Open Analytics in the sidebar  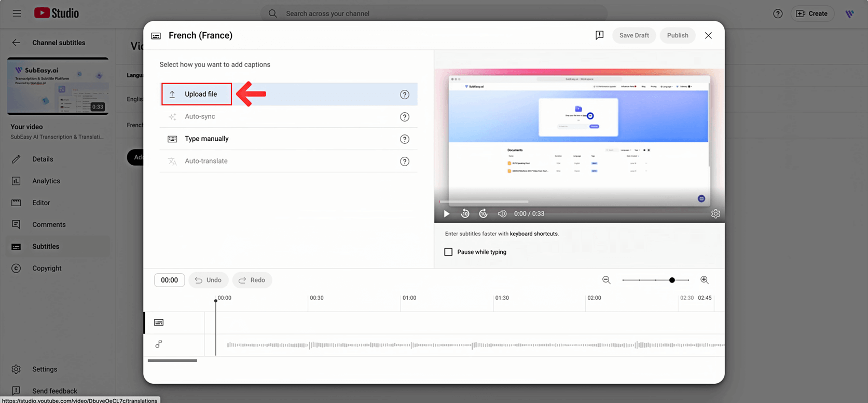coord(58,181)
